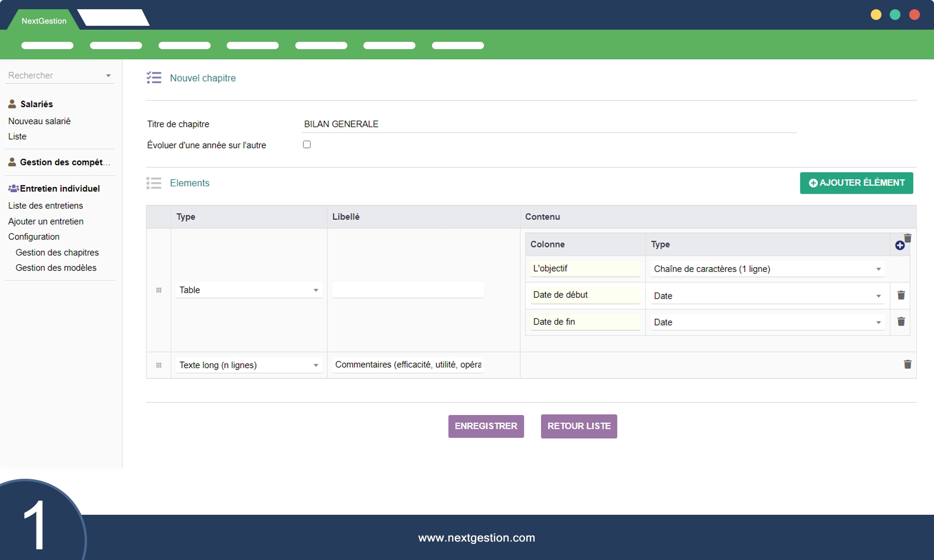Open Gestion des chapitres menu item
The height and width of the screenshot is (560, 934).
coord(57,253)
